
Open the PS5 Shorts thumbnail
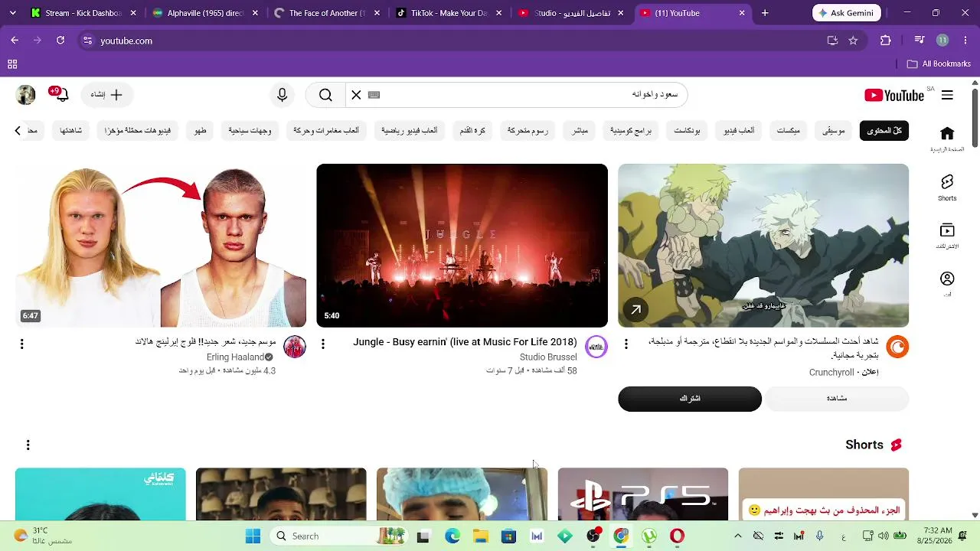pyautogui.click(x=643, y=494)
